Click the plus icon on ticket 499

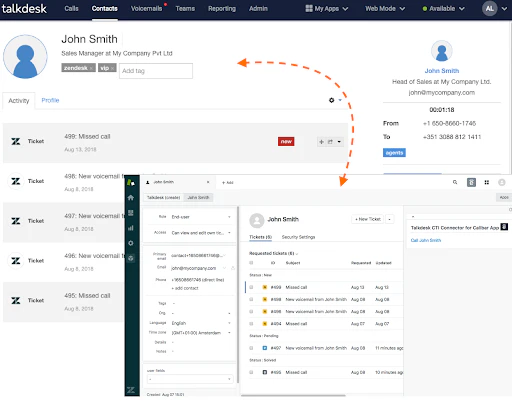pyautogui.click(x=321, y=142)
